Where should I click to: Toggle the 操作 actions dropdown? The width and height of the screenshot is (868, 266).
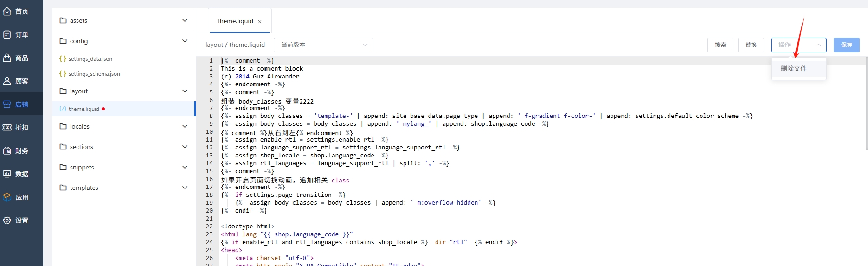point(798,45)
